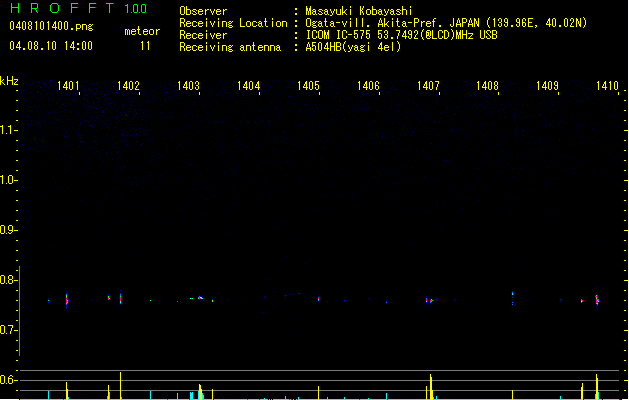The width and height of the screenshot is (629, 400).
Task: Select the filename 0408101400.png
Action: click(x=51, y=27)
